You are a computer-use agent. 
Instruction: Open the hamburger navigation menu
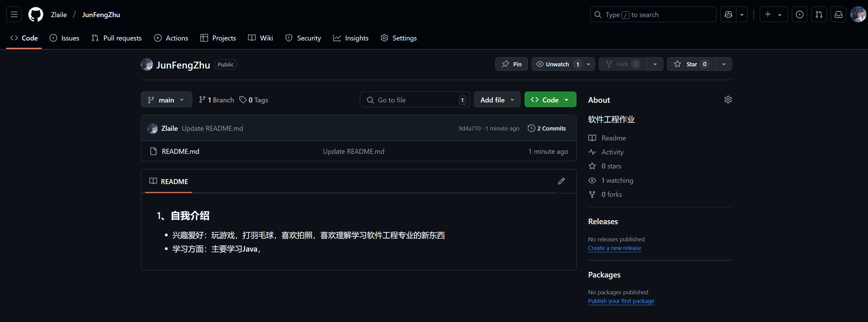click(x=14, y=15)
